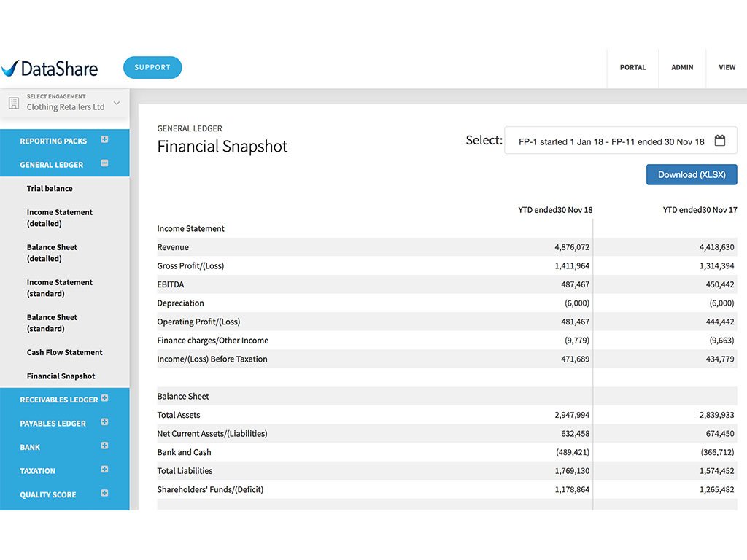Collapse General Ledger with the minus icon
This screenshot has height=560, width=747.
click(105, 163)
